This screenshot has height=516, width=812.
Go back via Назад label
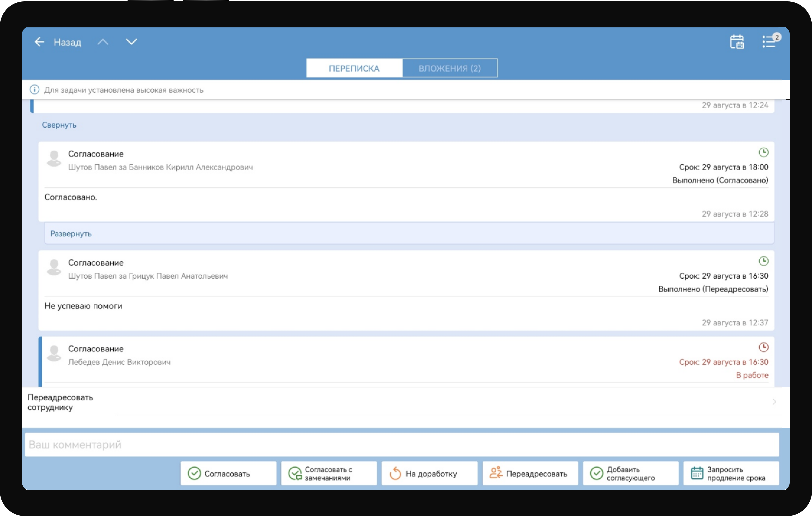pyautogui.click(x=67, y=42)
